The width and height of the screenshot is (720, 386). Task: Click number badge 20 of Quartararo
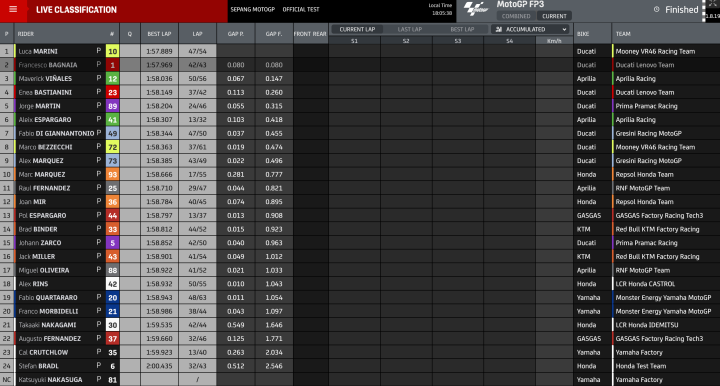click(x=112, y=297)
